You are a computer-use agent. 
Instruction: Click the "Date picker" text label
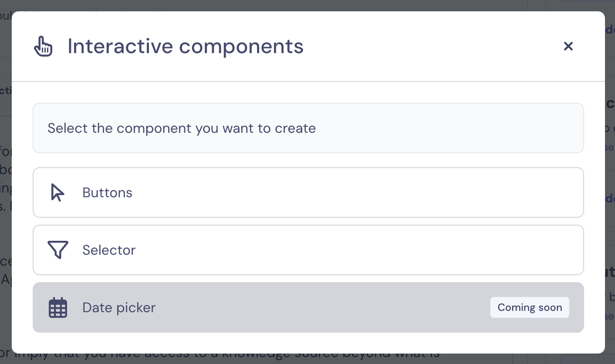click(119, 307)
